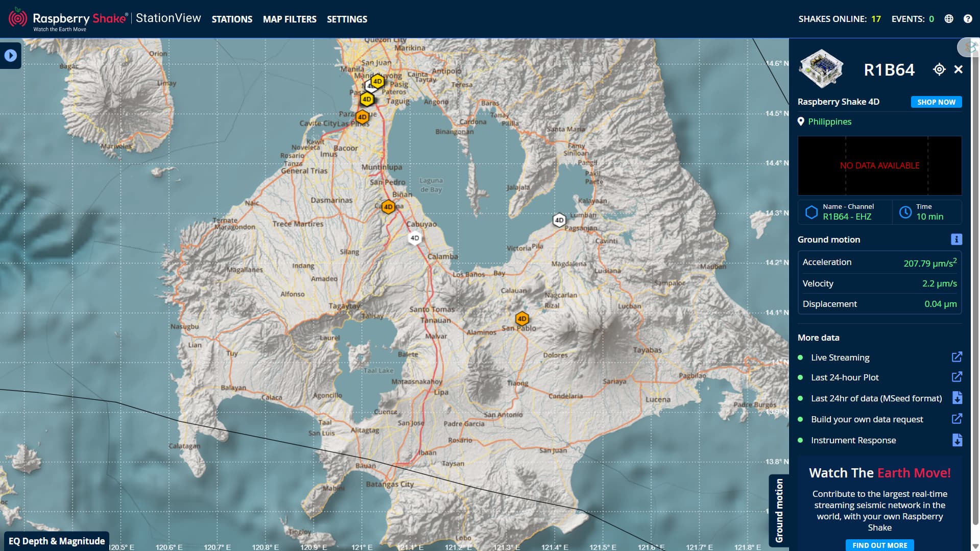This screenshot has height=551, width=980.
Task: Open the MAP FILTERS menu
Action: 290,19
